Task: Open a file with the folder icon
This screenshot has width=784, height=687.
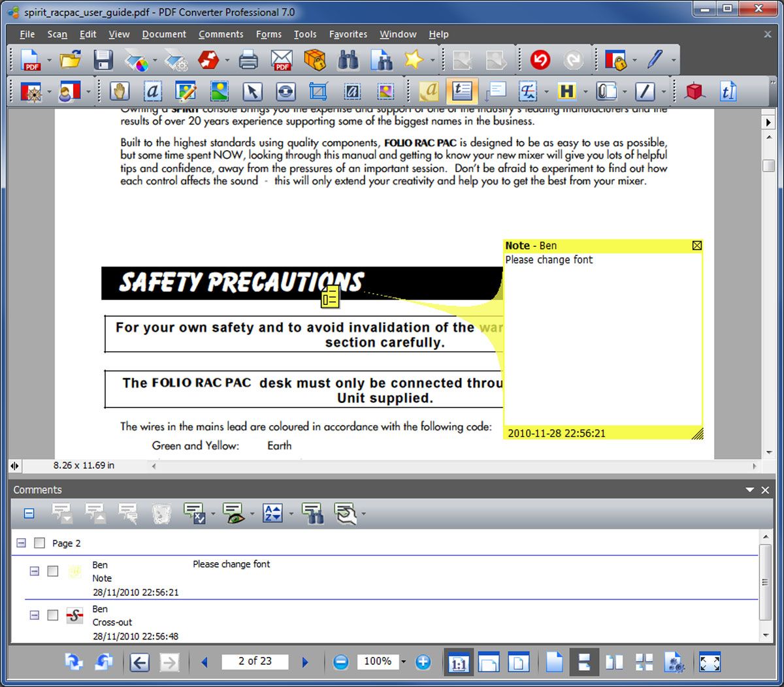Action: coord(70,60)
